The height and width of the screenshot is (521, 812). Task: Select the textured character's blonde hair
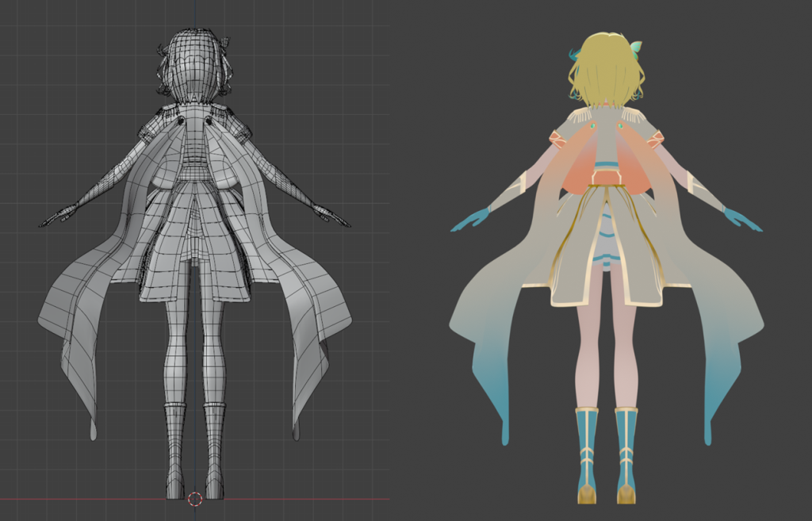click(607, 70)
